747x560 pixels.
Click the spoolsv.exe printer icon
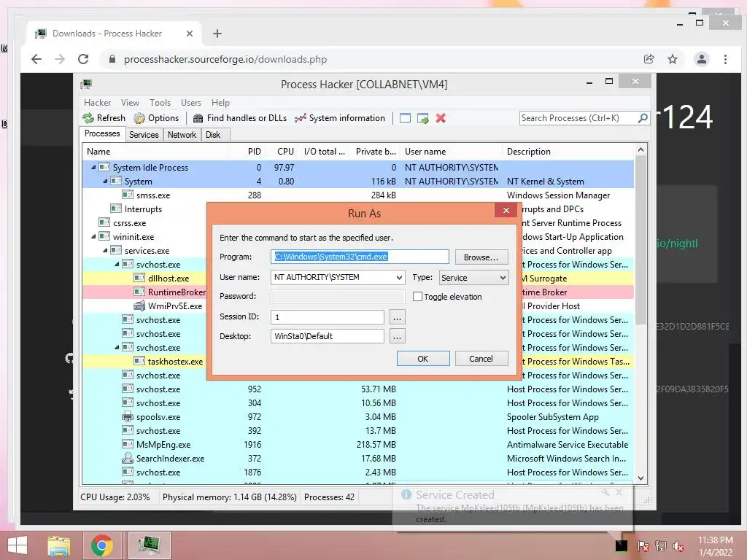pos(127,416)
